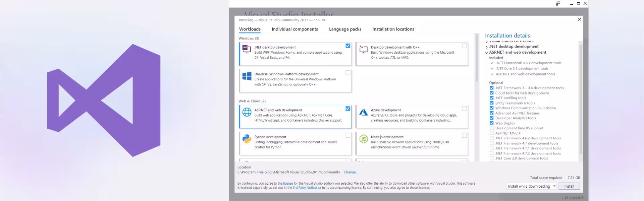Click the Node.js hexagon icon
644x201 pixels.
tap(363, 139)
